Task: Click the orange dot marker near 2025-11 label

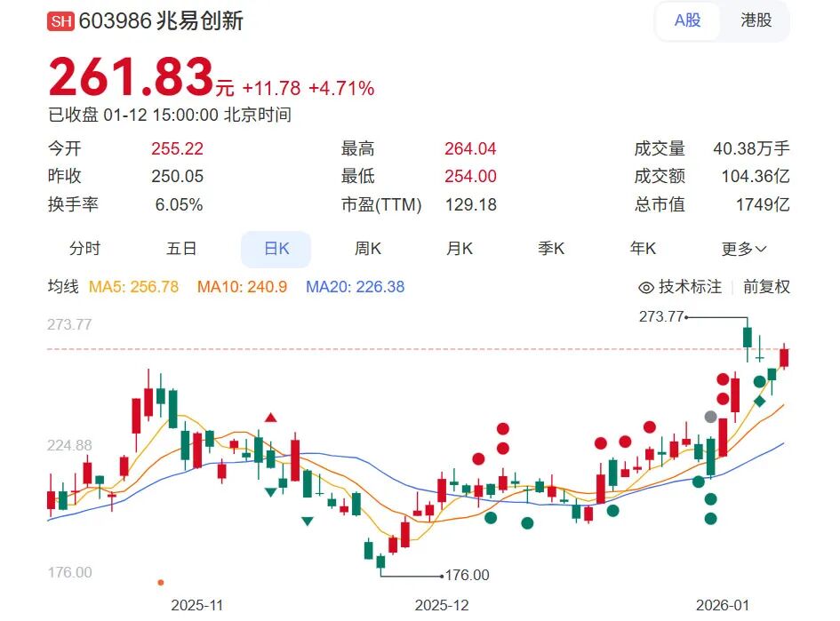Action: click(x=161, y=580)
